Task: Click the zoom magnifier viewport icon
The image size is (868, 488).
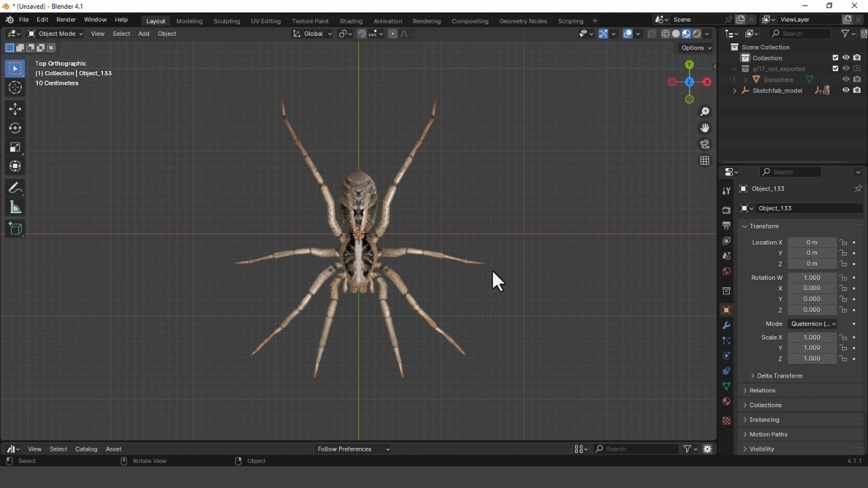Action: tap(705, 112)
